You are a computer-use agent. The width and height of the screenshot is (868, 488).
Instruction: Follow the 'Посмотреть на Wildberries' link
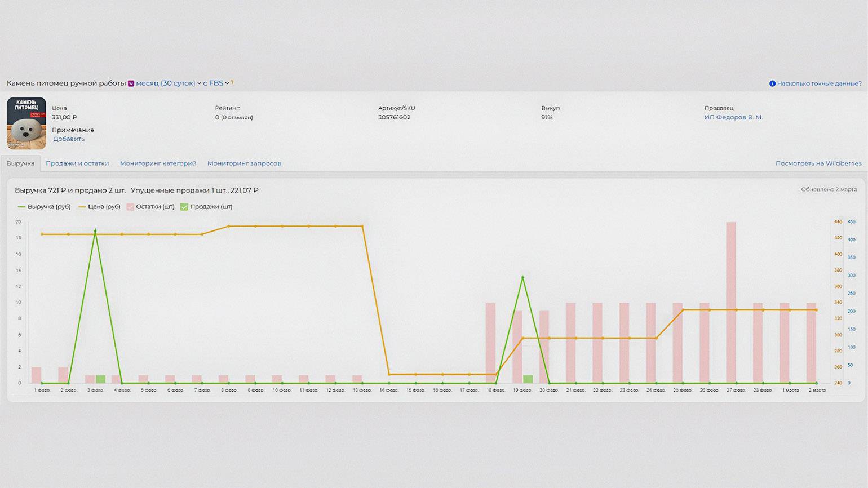[818, 163]
